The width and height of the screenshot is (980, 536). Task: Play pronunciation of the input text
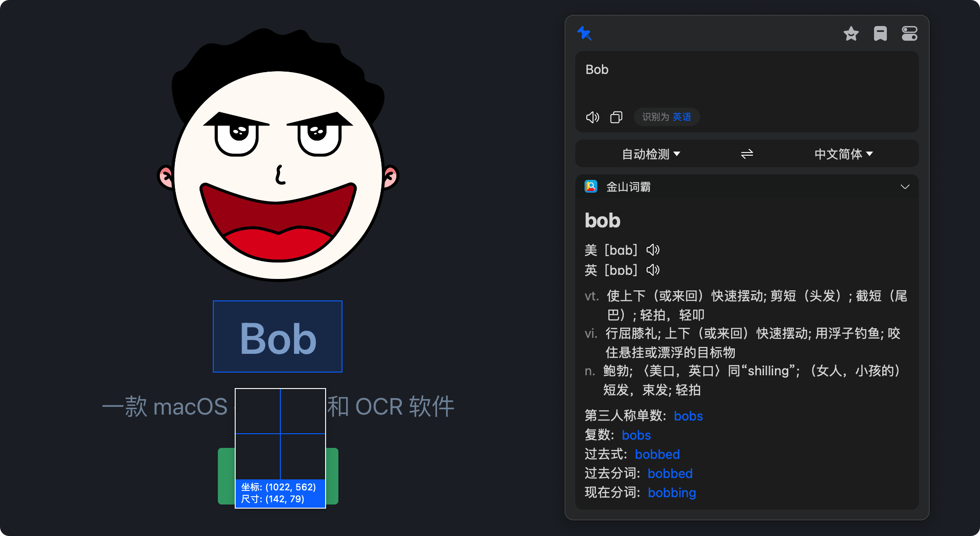(592, 117)
